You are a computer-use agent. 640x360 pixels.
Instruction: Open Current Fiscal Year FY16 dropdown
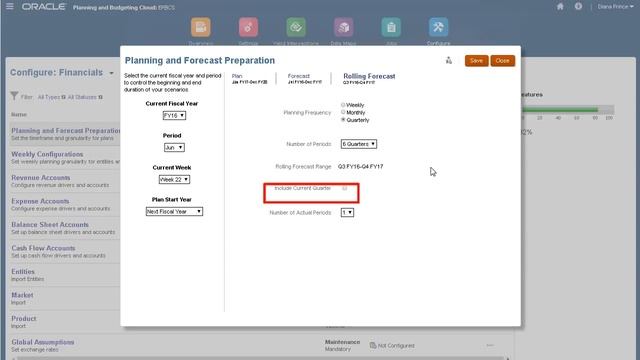pyautogui.click(x=174, y=116)
